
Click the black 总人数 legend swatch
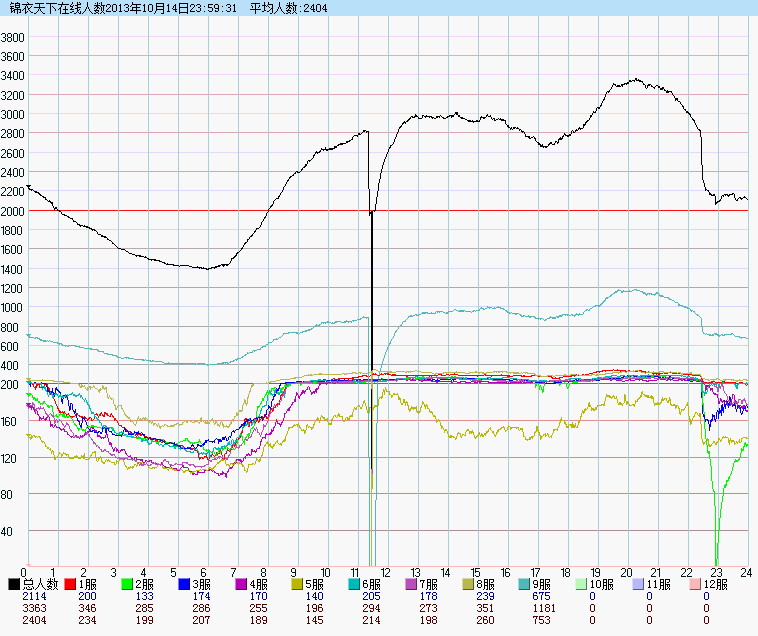click(x=13, y=584)
